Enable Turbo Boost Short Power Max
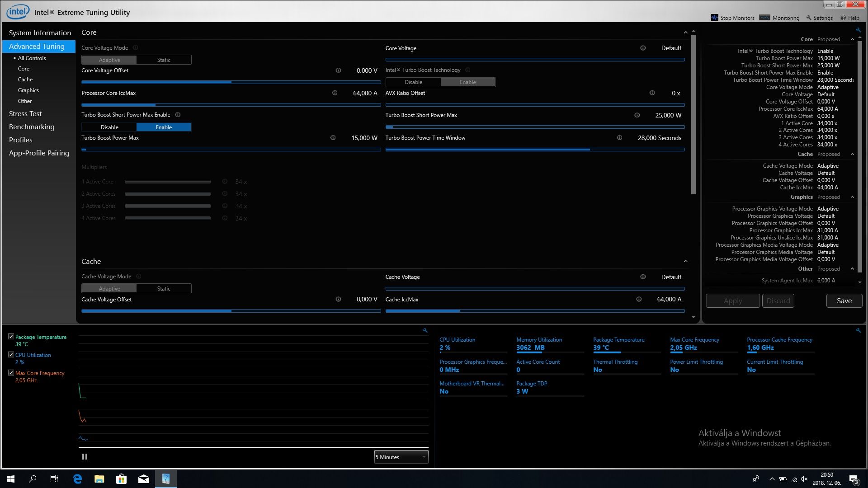The width and height of the screenshot is (868, 488). pos(164,127)
